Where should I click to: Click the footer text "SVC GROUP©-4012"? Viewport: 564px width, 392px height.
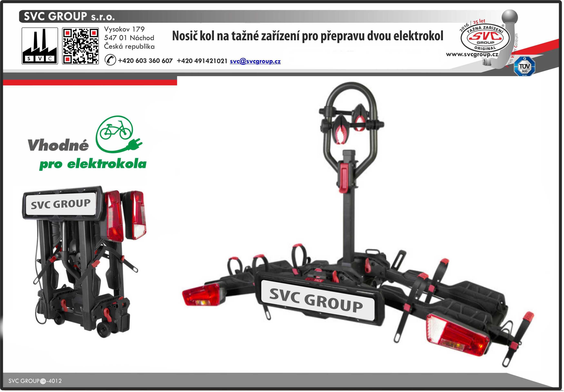pyautogui.click(x=35, y=381)
